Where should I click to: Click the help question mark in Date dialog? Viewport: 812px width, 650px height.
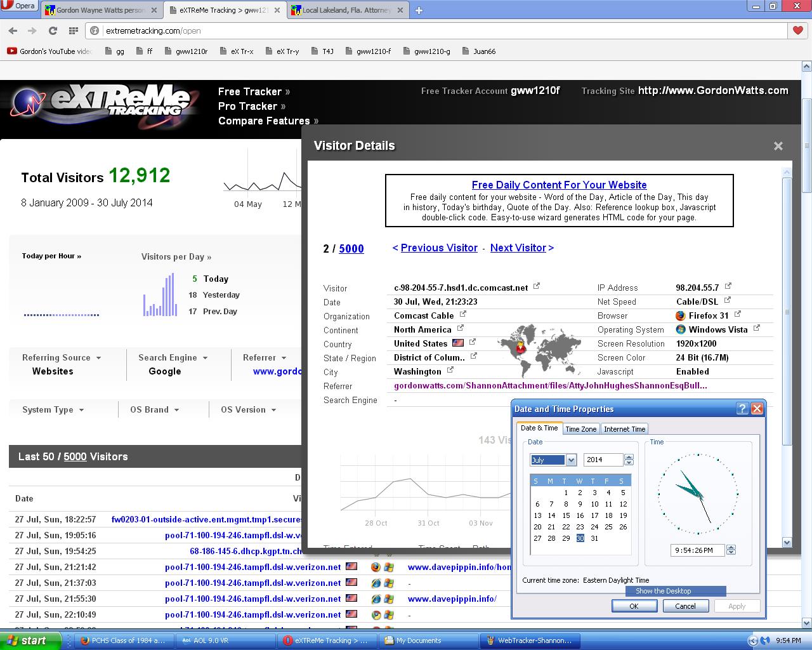[742, 409]
